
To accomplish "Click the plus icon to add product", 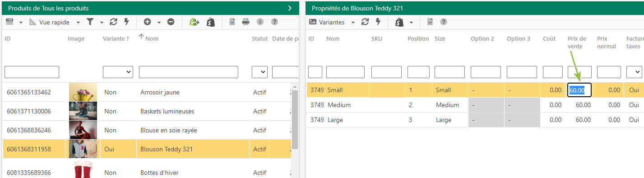I will click(x=147, y=22).
